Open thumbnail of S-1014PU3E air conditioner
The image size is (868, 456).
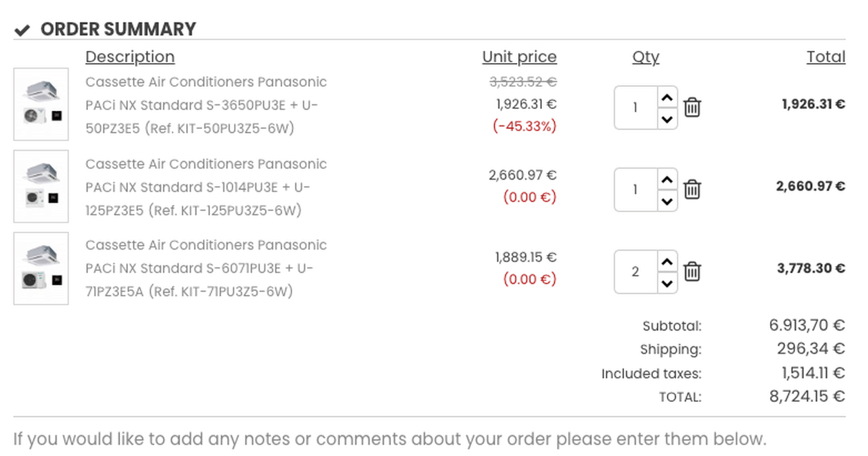tap(41, 187)
